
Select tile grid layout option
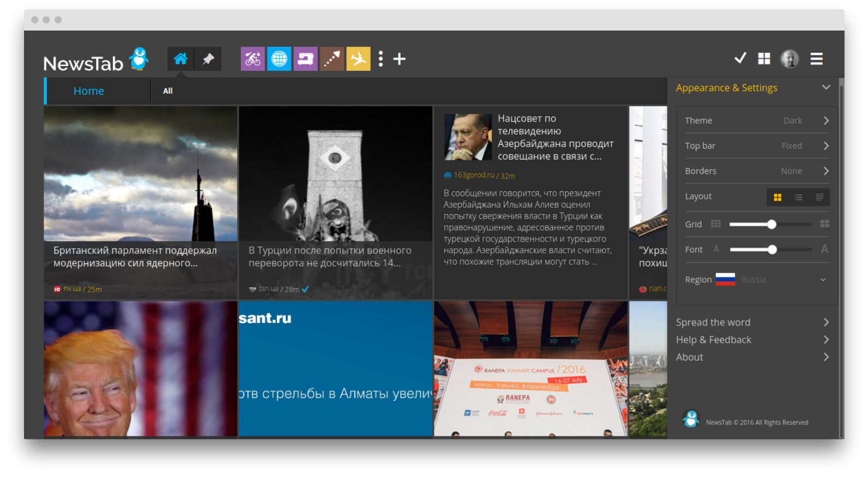click(777, 197)
